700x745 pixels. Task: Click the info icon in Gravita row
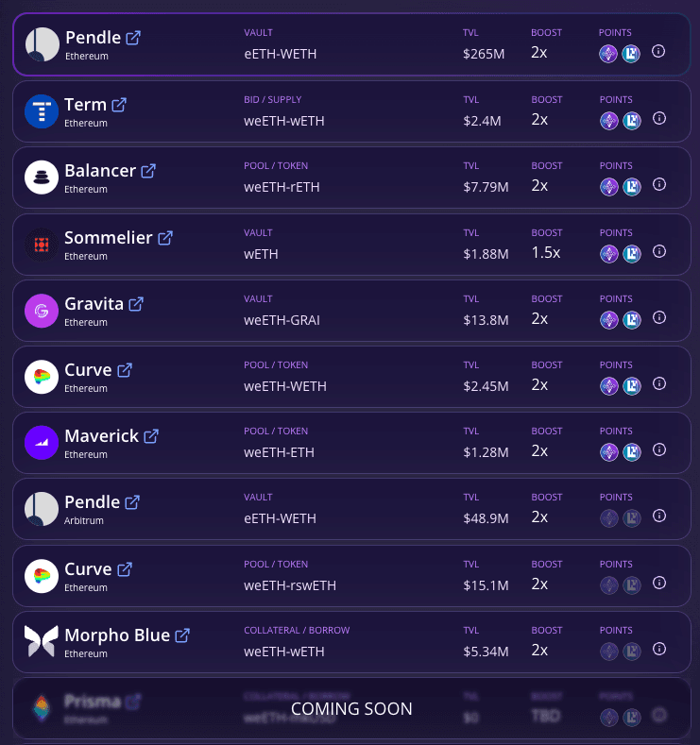(659, 317)
